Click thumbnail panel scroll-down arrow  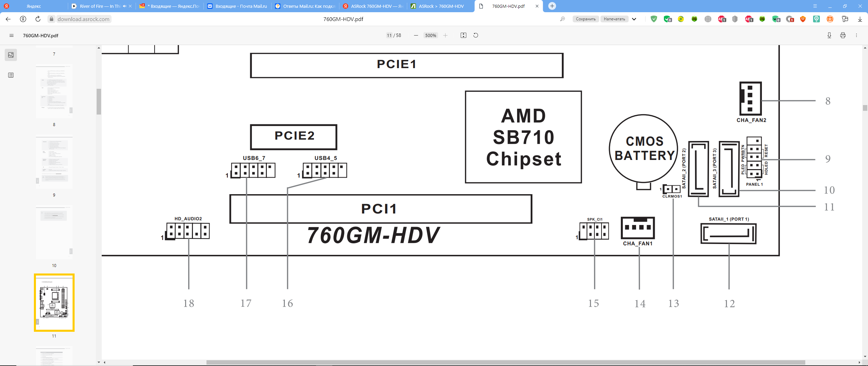[x=99, y=362]
